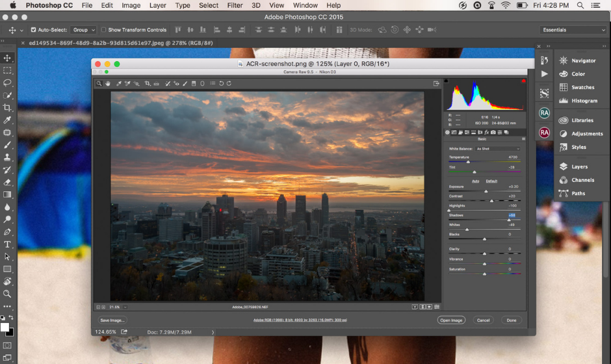The width and height of the screenshot is (611, 364).
Task: Open the Filter menu
Action: pos(235,5)
